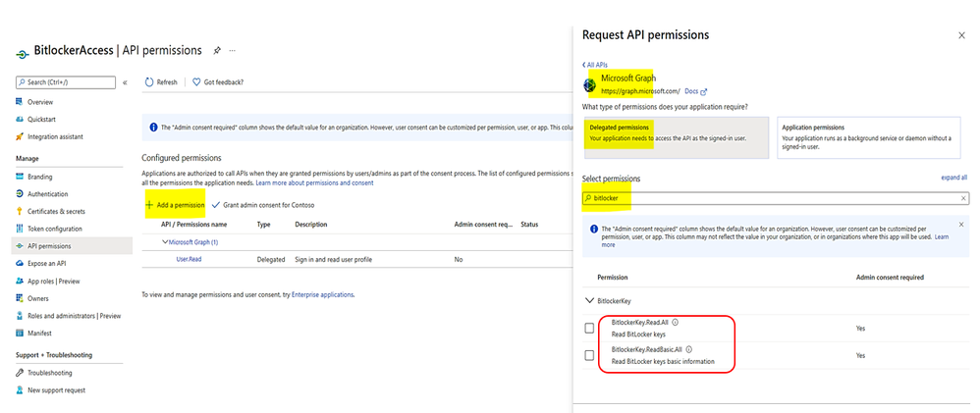Click the API / Permissions name column header
Screen dimensions: 980x413
tap(193, 225)
